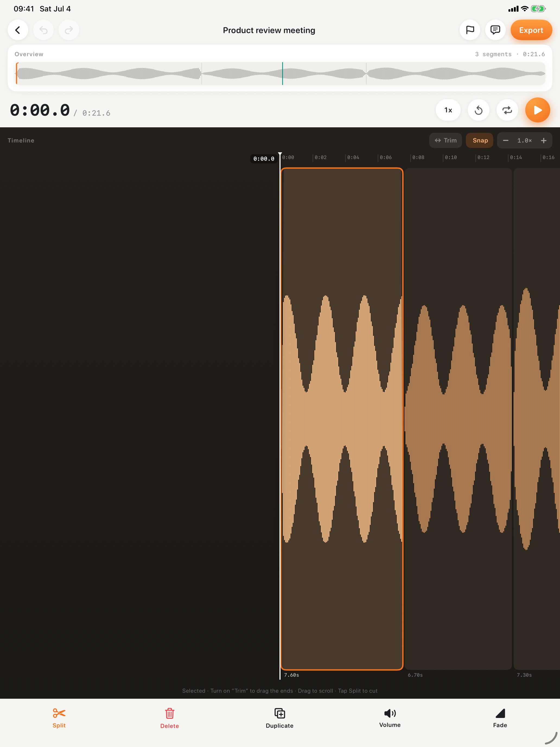Delete the selected segment
The height and width of the screenshot is (747, 560).
(170, 718)
